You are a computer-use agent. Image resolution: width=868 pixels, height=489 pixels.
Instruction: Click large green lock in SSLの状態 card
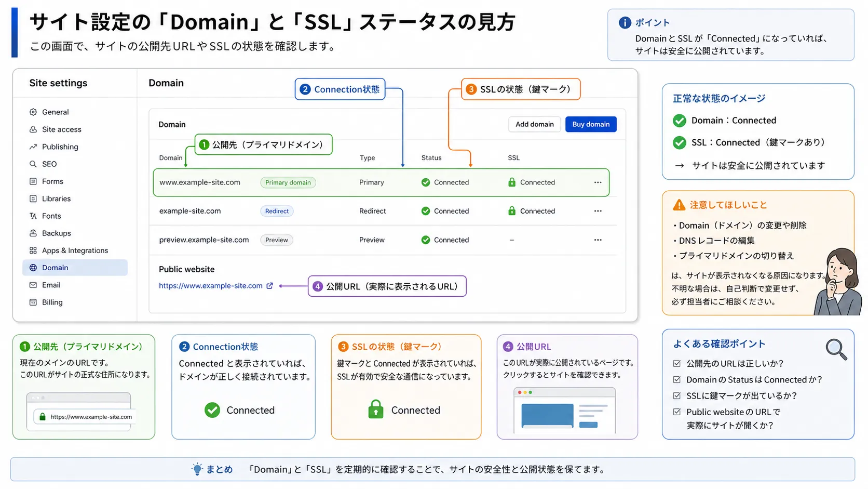376,409
